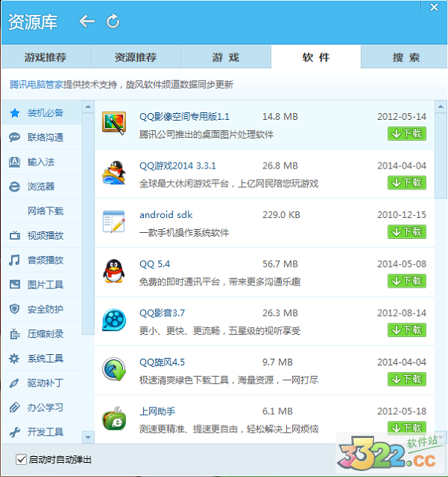The image size is (448, 477).
Task: Download QQ游戏2014 3.3.1
Action: 407,183
